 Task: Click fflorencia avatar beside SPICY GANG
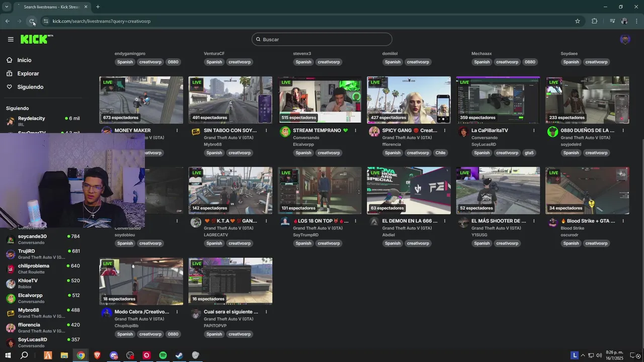(374, 132)
